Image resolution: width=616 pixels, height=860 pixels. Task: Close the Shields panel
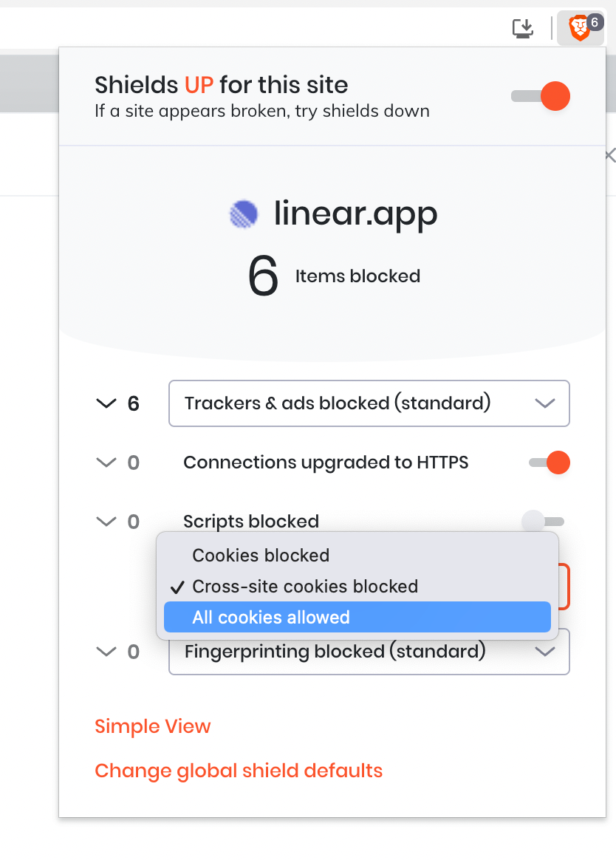[610, 155]
